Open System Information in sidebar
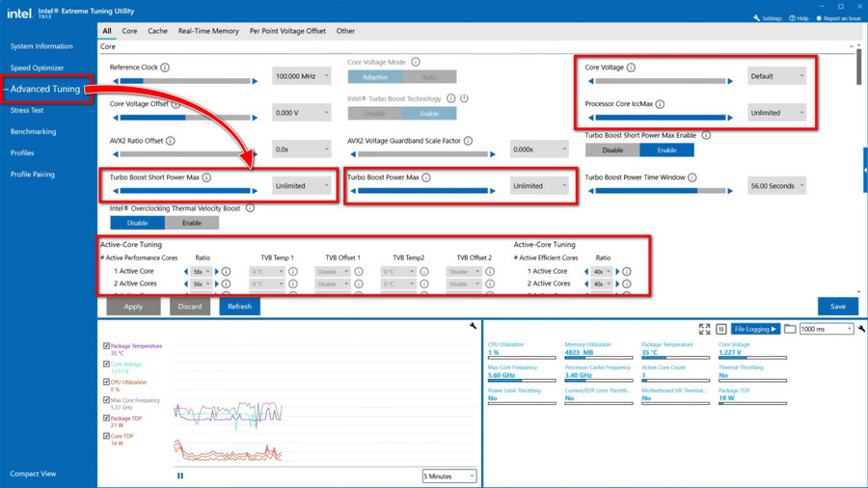 click(41, 46)
